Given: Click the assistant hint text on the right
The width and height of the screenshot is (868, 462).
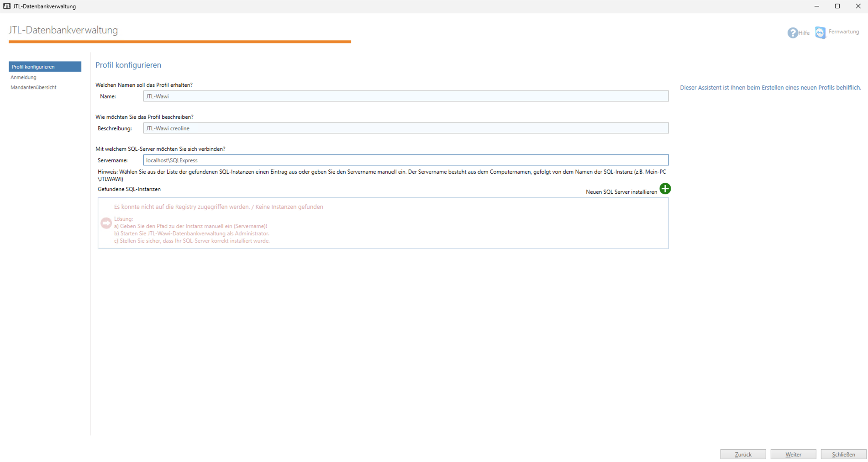Looking at the screenshot, I should point(770,88).
